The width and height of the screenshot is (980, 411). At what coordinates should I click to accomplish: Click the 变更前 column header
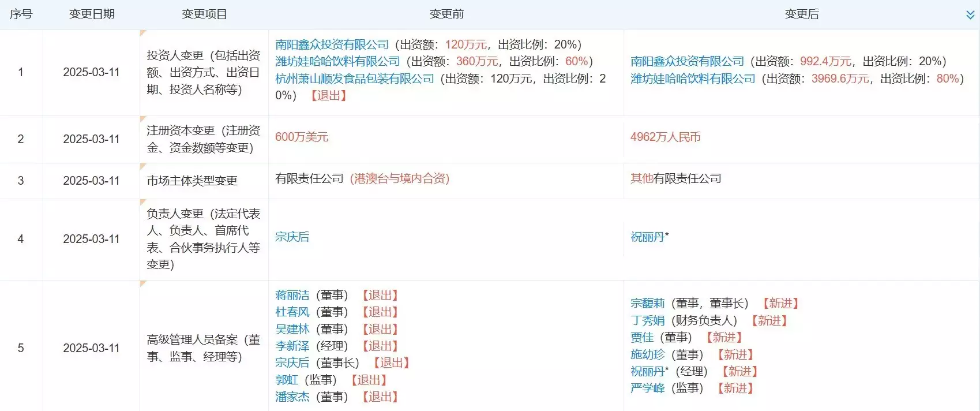coord(446,14)
